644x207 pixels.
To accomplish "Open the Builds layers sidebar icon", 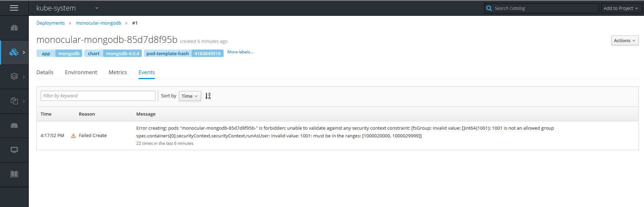I will click(x=14, y=76).
